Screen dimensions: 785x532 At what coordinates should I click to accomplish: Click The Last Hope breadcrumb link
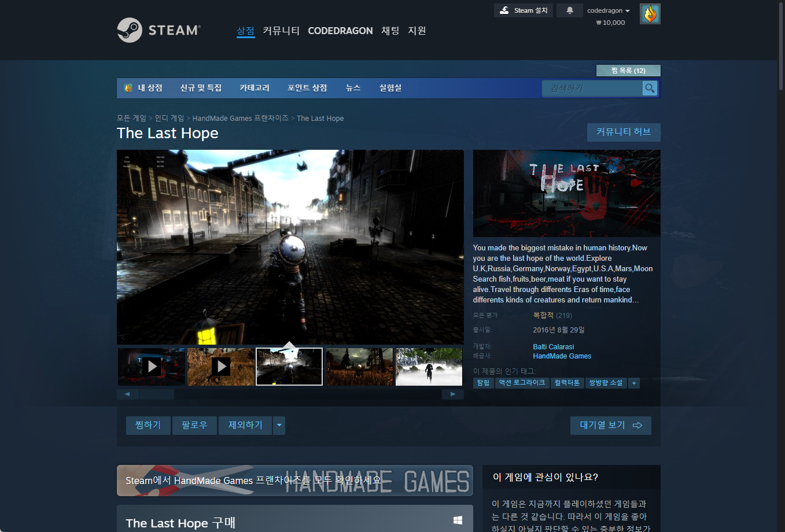point(320,118)
